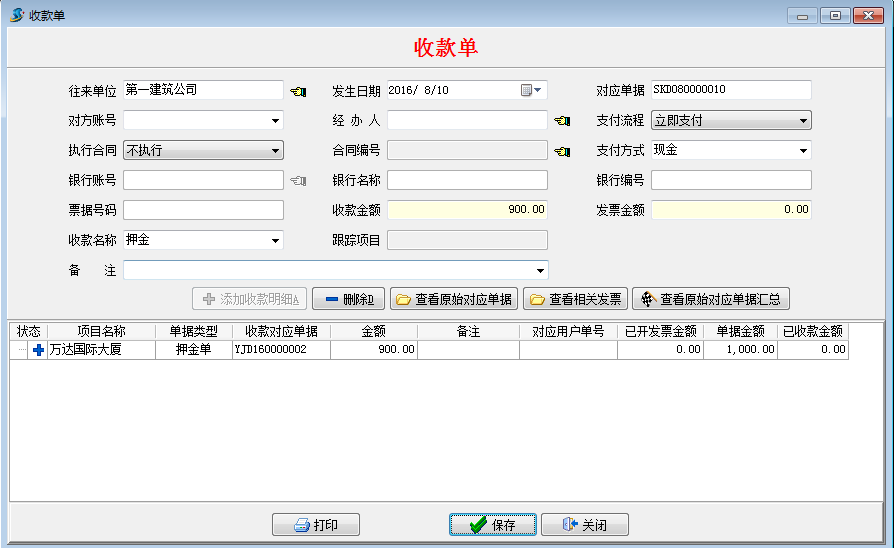This screenshot has width=894, height=548.
Task: Expand the 对方账号 dropdown
Action: [x=275, y=121]
